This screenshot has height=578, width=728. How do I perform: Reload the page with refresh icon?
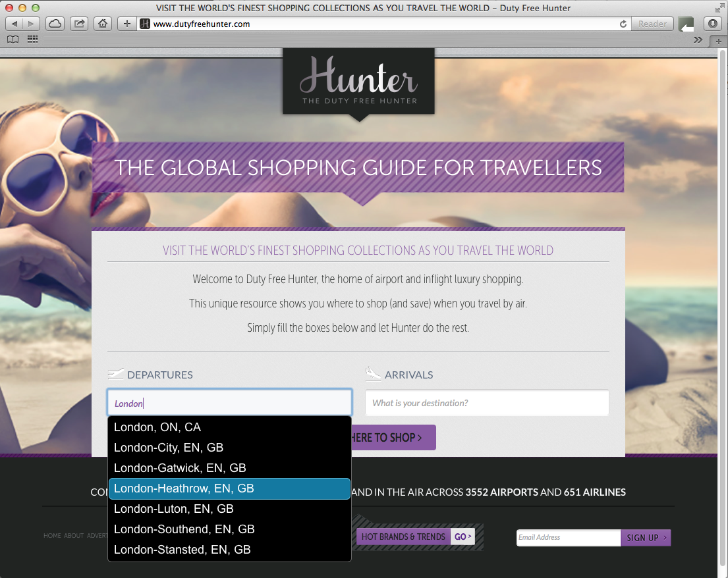623,24
